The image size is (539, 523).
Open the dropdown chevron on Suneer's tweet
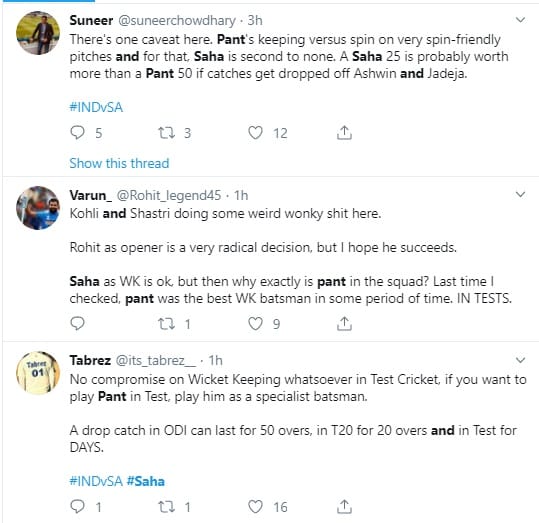pyautogui.click(x=520, y=20)
